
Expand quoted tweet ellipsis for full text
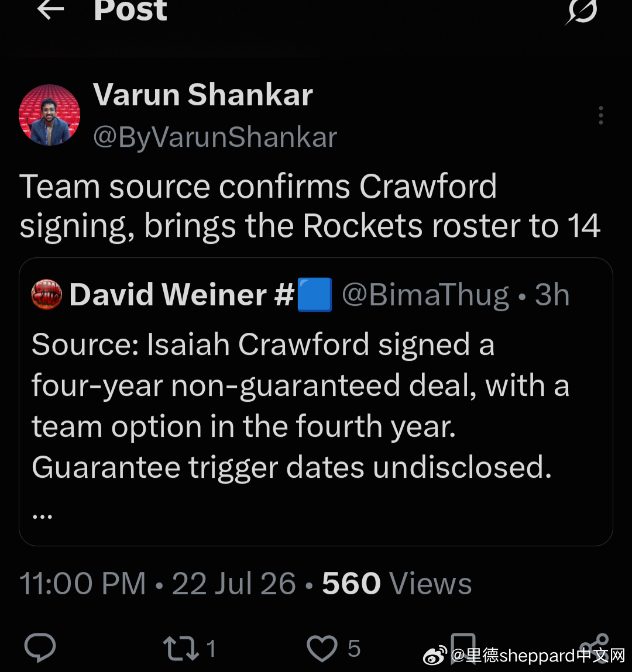[x=43, y=516]
